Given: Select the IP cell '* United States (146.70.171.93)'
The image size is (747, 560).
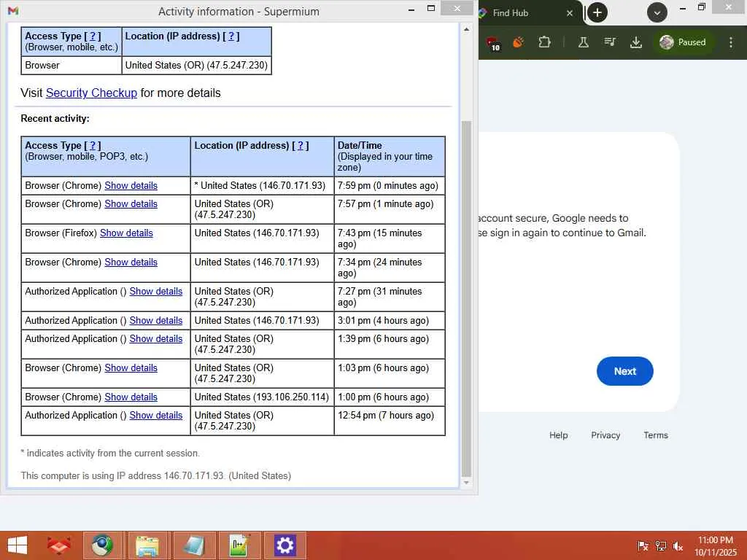Looking at the screenshot, I should click(x=262, y=186).
